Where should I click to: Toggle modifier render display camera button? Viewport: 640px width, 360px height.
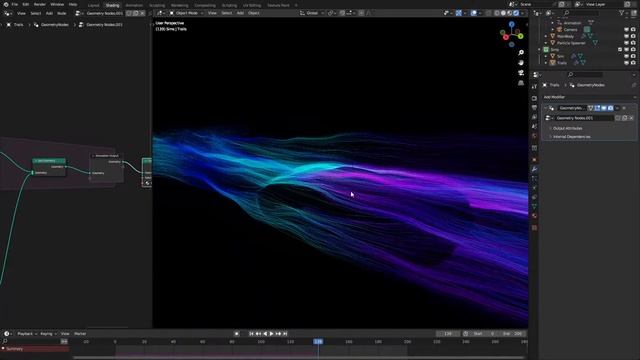[610, 108]
